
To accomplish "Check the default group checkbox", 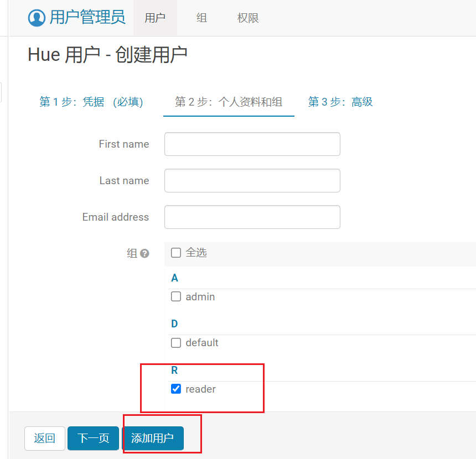I will pyautogui.click(x=176, y=343).
